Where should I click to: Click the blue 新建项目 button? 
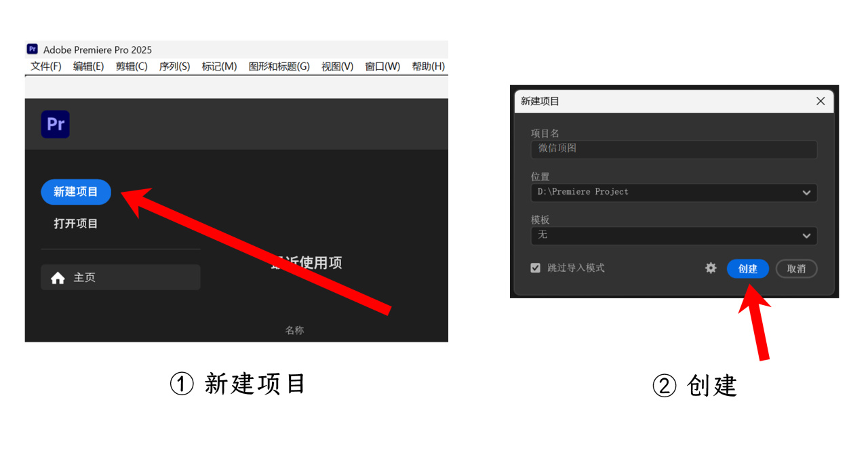pyautogui.click(x=76, y=192)
